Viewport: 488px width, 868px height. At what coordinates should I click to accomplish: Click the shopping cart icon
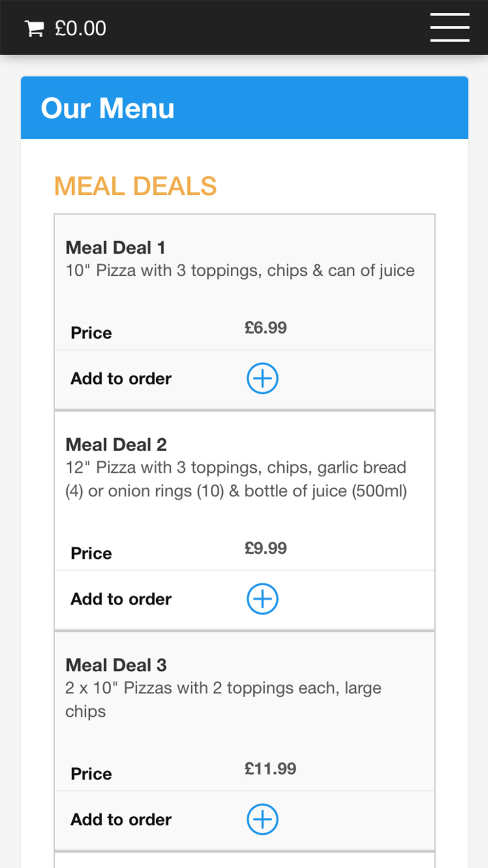coord(34,29)
